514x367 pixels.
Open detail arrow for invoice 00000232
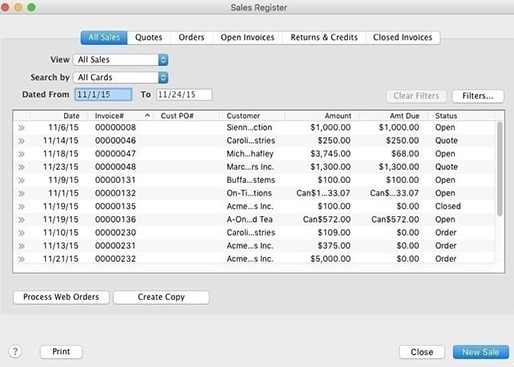(x=21, y=259)
